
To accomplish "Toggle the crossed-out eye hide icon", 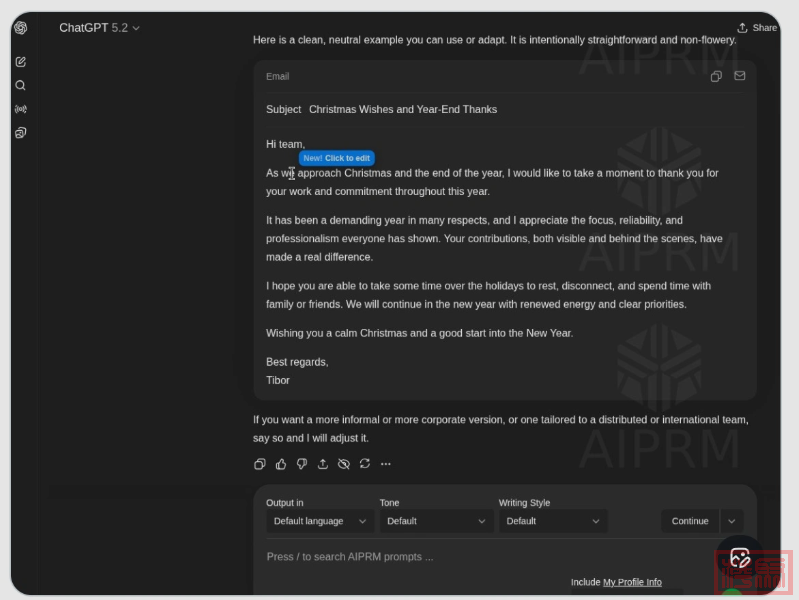I will tap(344, 464).
